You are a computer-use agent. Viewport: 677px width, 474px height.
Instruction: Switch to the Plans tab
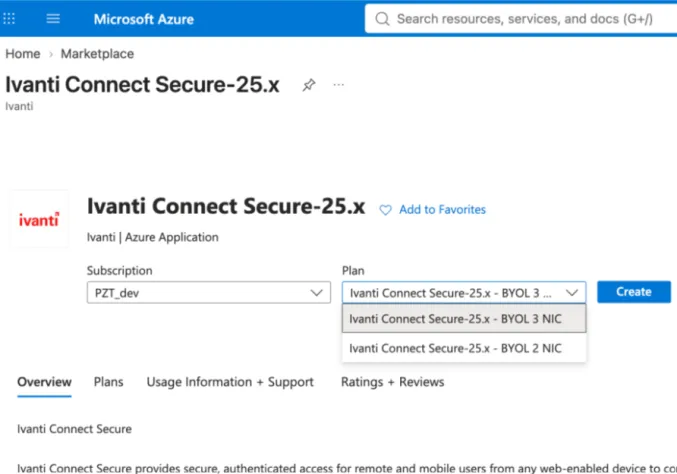click(x=108, y=382)
